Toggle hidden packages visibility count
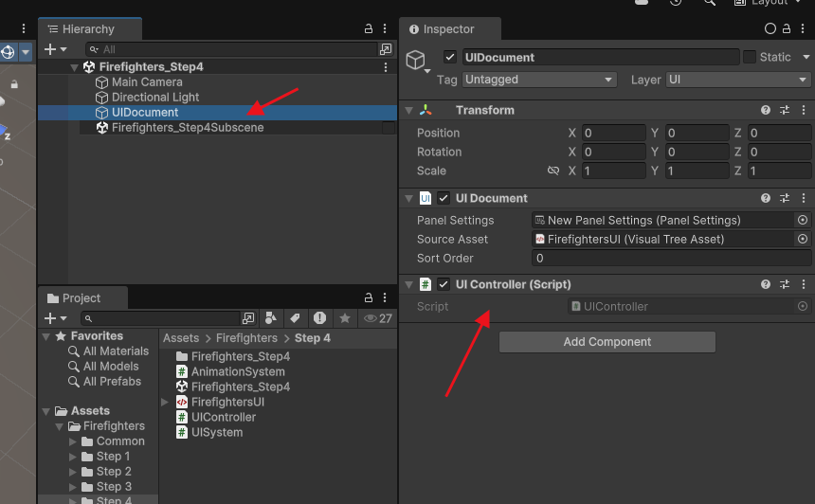Screen dimensions: 815x504 pos(378,318)
